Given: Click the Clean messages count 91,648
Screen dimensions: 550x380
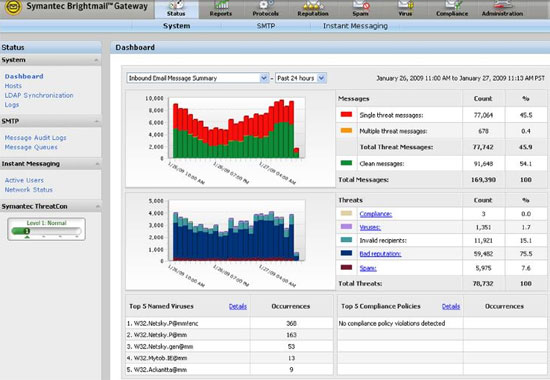Looking at the screenshot, I should (483, 164).
